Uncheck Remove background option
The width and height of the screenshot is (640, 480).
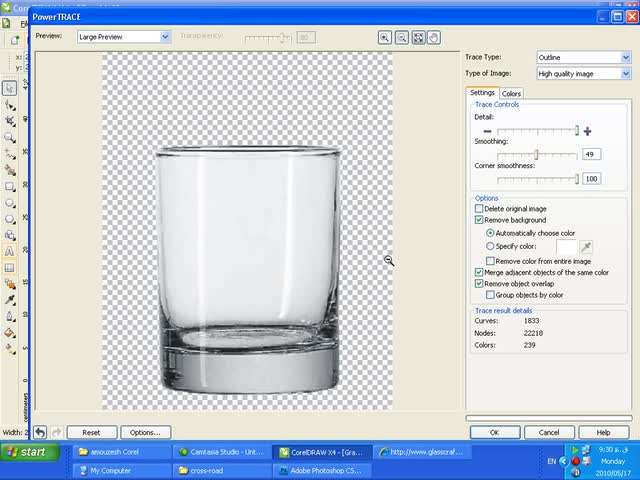point(479,220)
